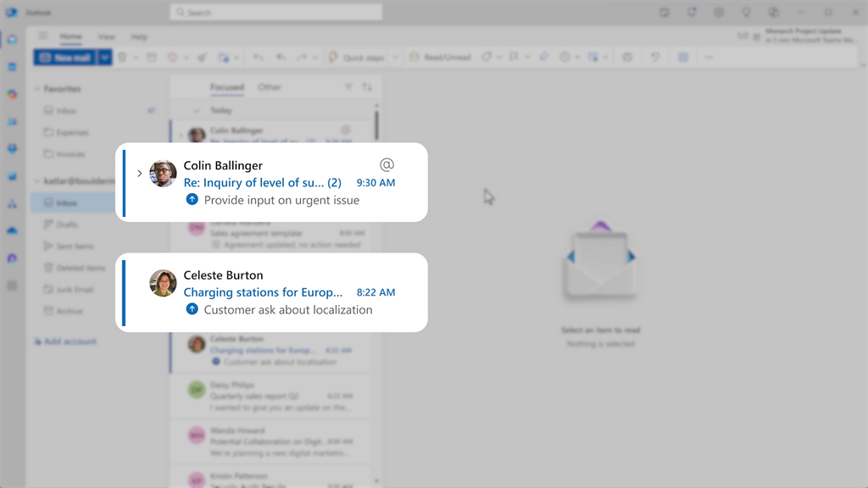Click the Move to folder toolbar icon

point(224,57)
